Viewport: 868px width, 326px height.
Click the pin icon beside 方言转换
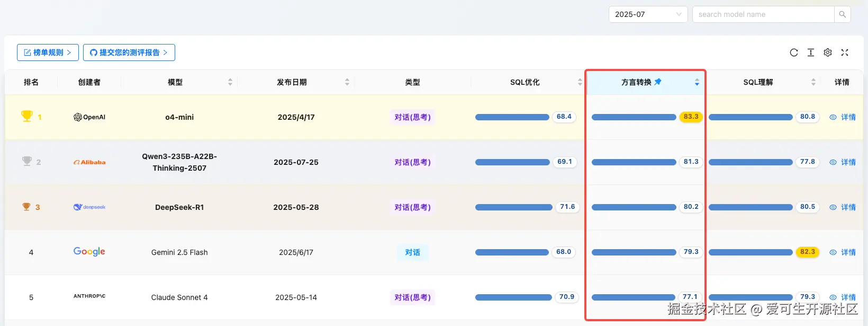[x=658, y=82]
